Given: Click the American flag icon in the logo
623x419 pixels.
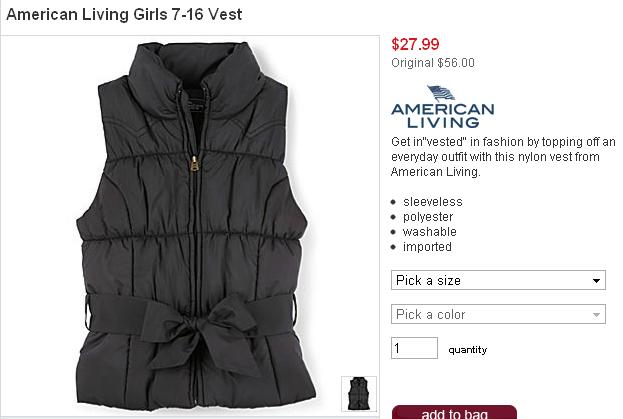Looking at the screenshot, I should [441, 93].
